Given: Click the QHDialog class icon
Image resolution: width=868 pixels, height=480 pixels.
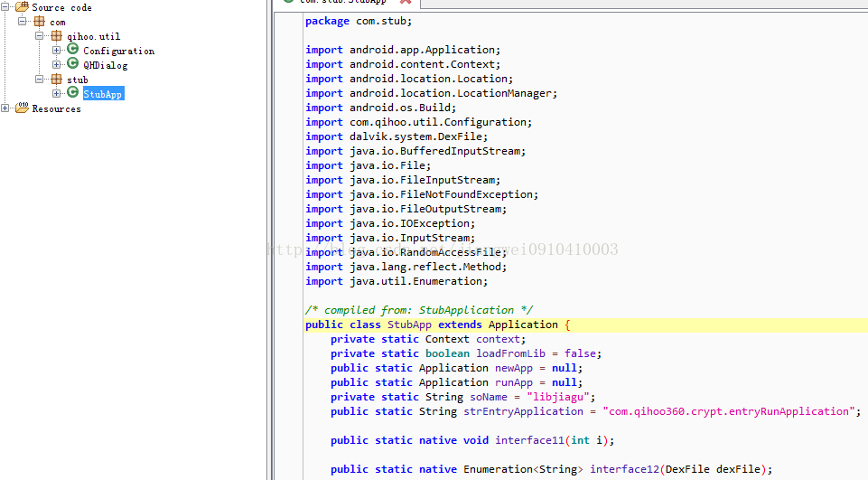Looking at the screenshot, I should coord(72,64).
